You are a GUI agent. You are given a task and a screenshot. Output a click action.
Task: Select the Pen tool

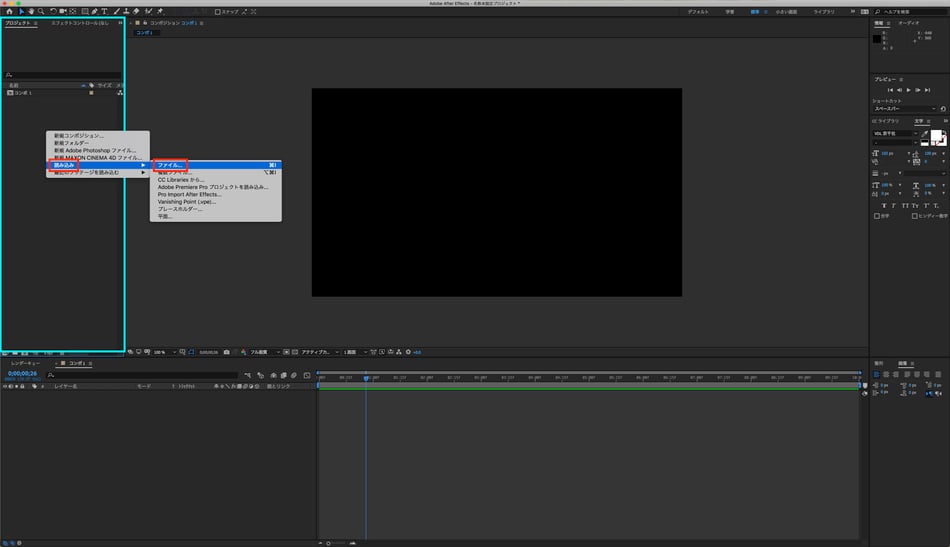tap(94, 12)
